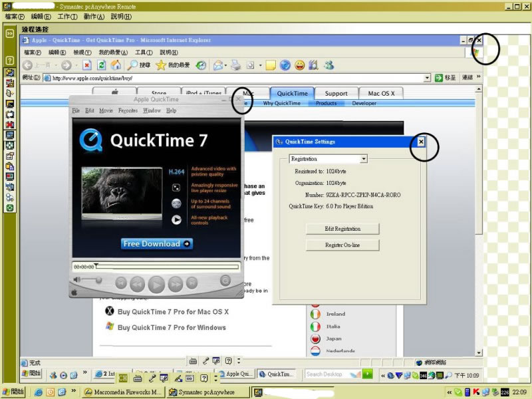This screenshot has width=532, height=399.
Task: Click QuickTime playback timeline bar
Action: point(168,267)
